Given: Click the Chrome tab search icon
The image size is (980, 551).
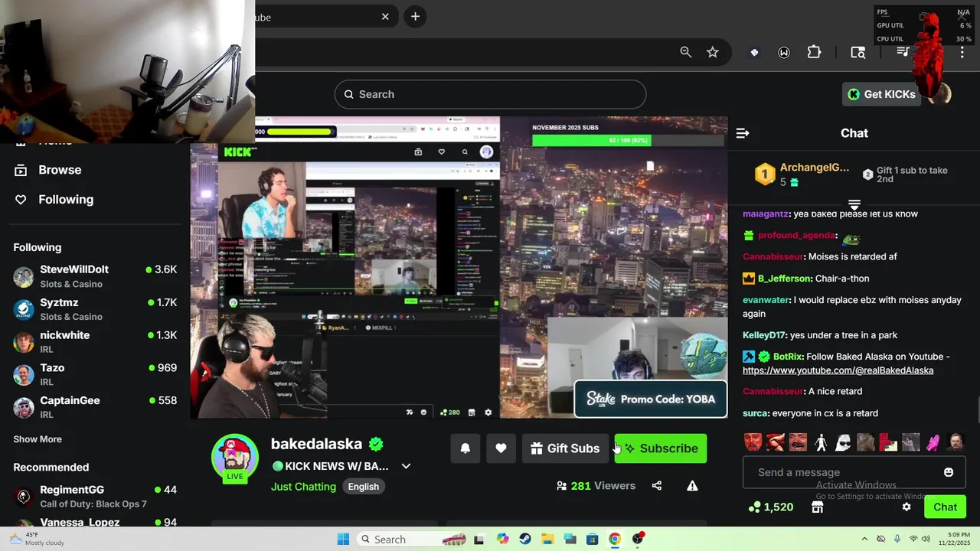Looking at the screenshot, I should tap(858, 52).
